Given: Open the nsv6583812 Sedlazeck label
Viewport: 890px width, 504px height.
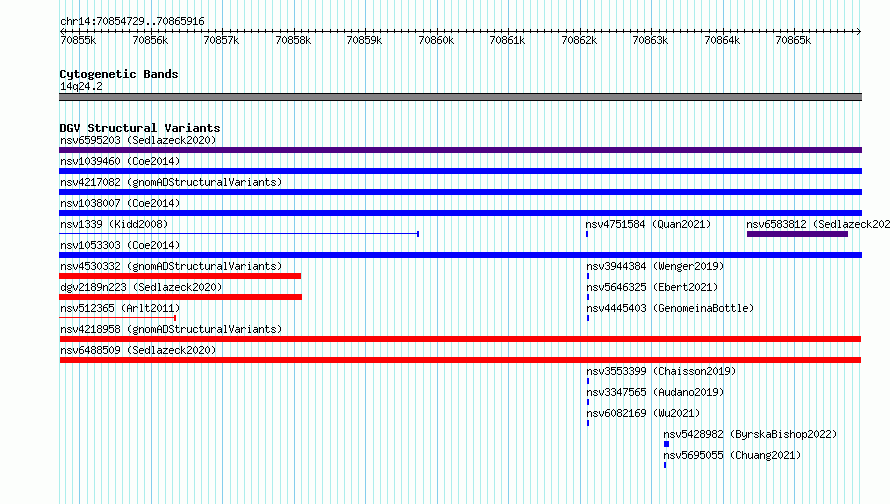Looking at the screenshot, I should click(x=818, y=224).
